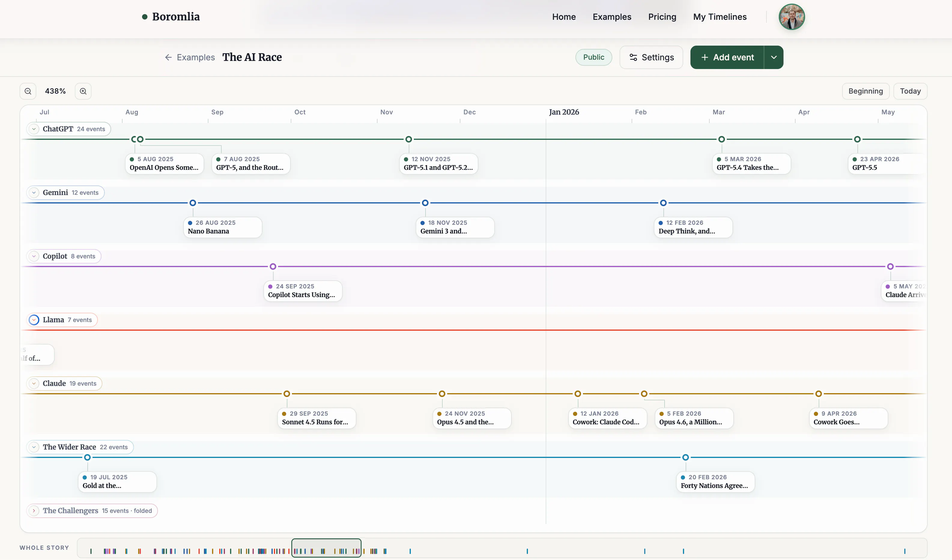Open the Gold at the... event card
952x560 pixels.
(117, 482)
